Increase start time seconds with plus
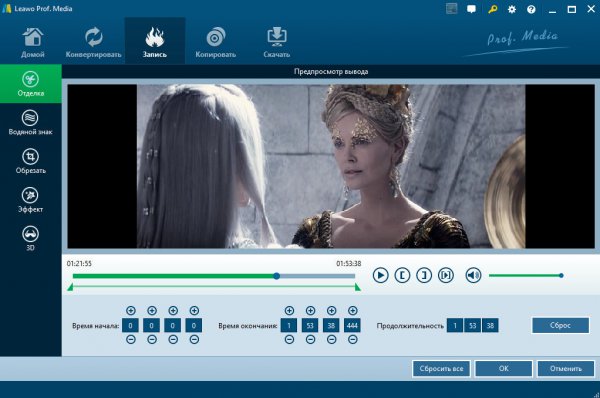Screen dimensions: 600x398 coord(173,310)
